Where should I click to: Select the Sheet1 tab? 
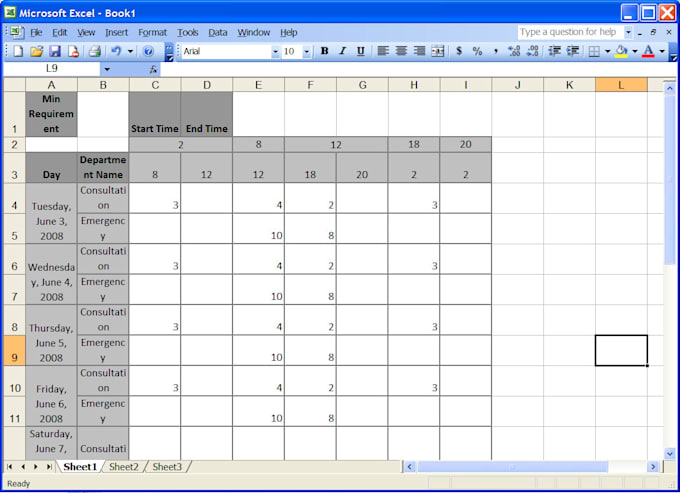pos(80,467)
